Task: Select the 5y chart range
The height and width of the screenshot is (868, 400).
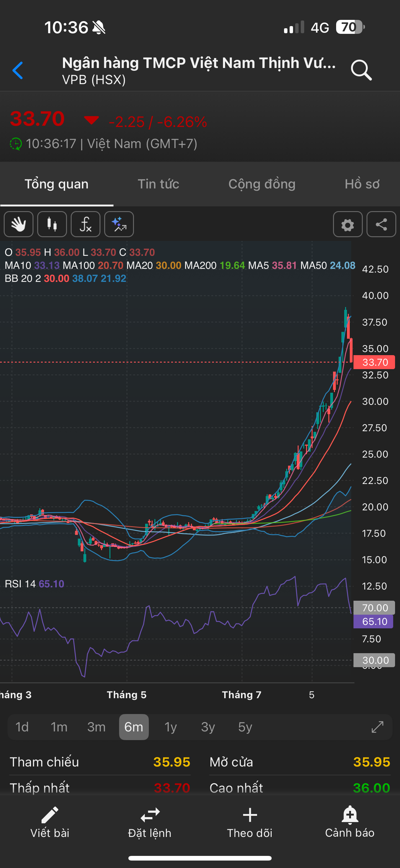Action: pos(245,727)
